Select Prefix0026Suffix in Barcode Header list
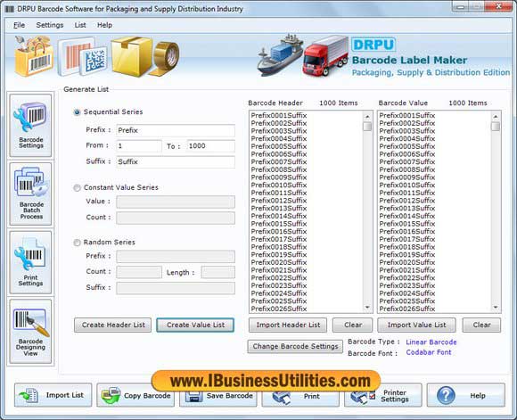The image size is (517, 420). pyautogui.click(x=279, y=309)
